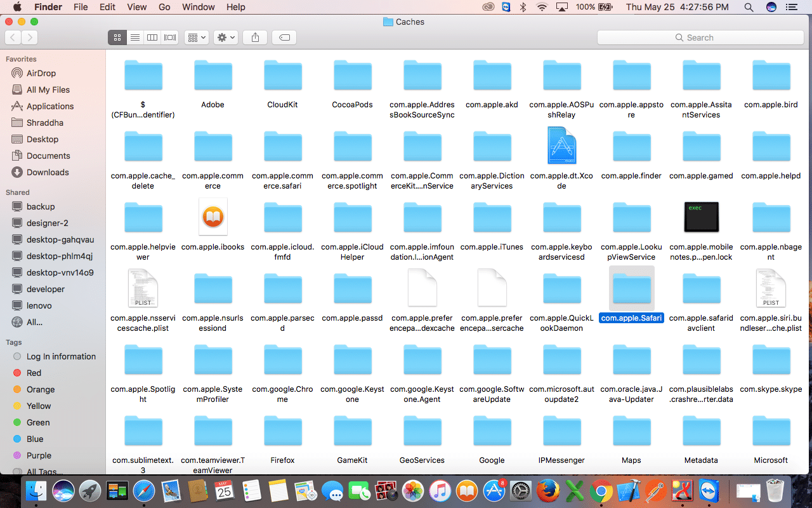
Task: Select the com.google.Chrome folder
Action: pyautogui.click(x=282, y=361)
